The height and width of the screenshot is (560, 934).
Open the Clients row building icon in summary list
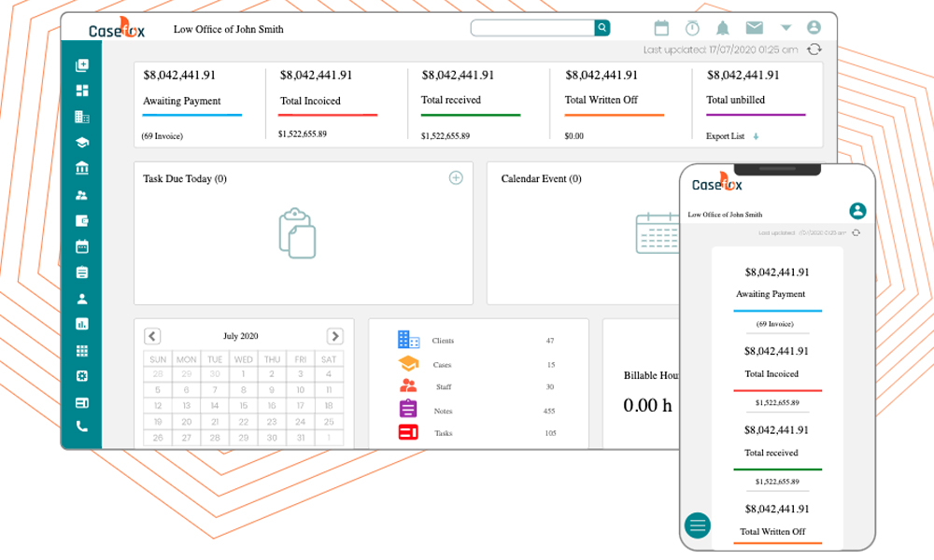tap(409, 339)
